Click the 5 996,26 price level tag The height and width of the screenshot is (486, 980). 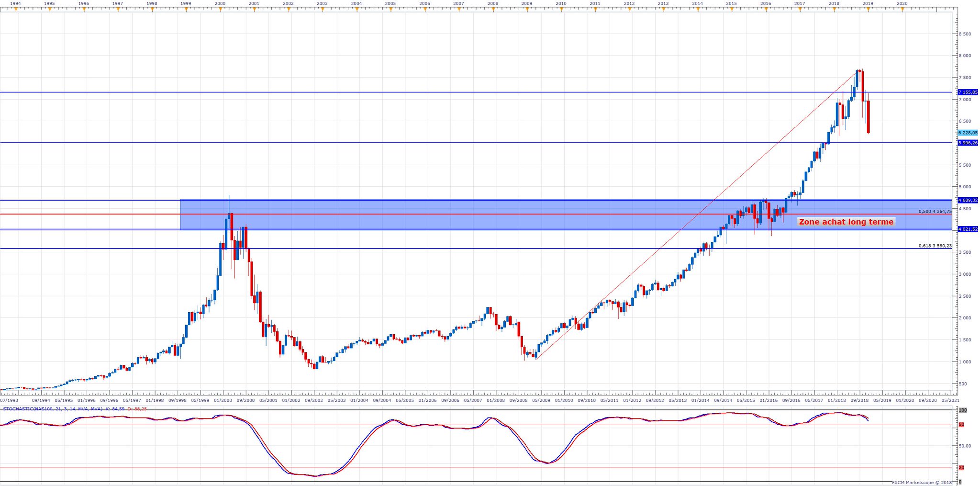tap(968, 143)
